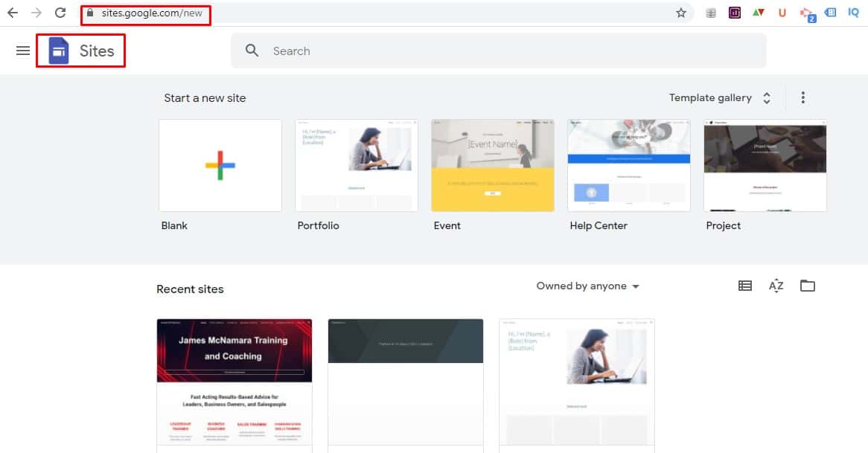Open the blue tag-shaped extension icon
Image resolution: width=868 pixels, height=453 pixels.
(830, 13)
